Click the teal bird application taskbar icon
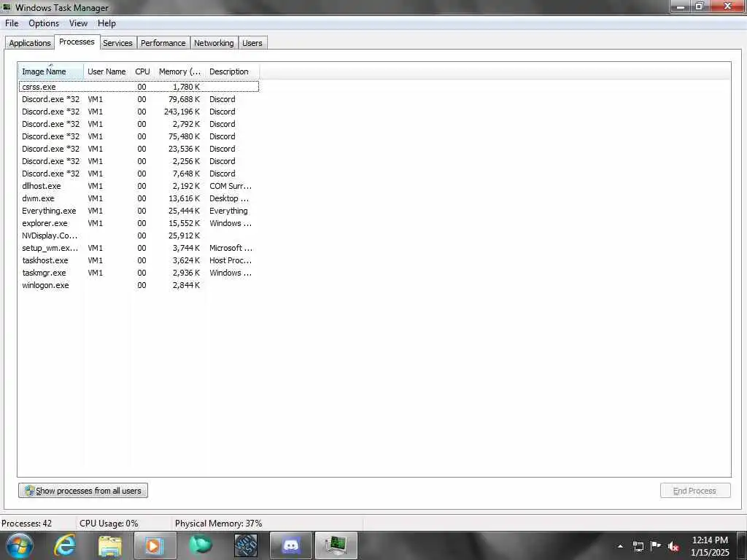Screen dimensions: 747x560 pyautogui.click(x=200, y=545)
